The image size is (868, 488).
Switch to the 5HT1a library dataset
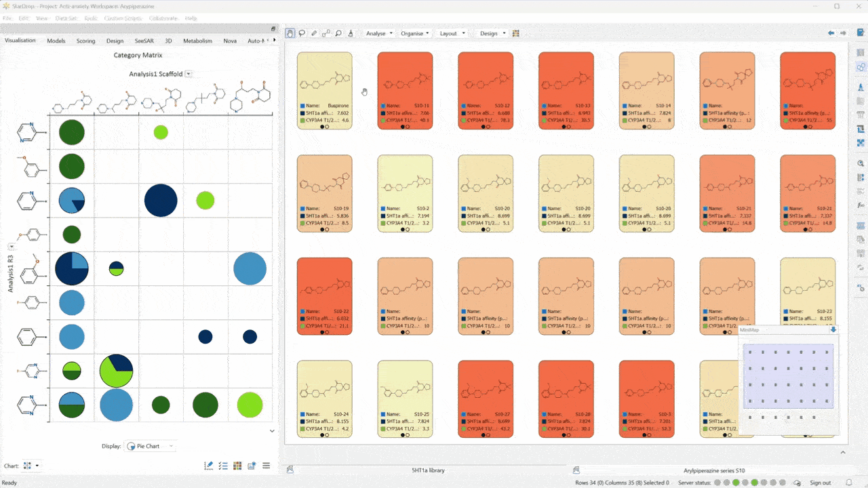pos(428,470)
